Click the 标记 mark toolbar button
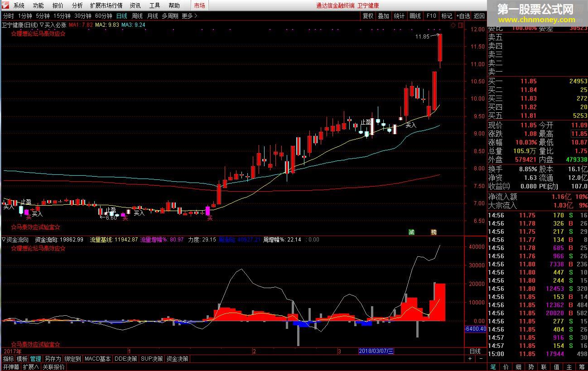The width and height of the screenshot is (588, 371). click(447, 16)
